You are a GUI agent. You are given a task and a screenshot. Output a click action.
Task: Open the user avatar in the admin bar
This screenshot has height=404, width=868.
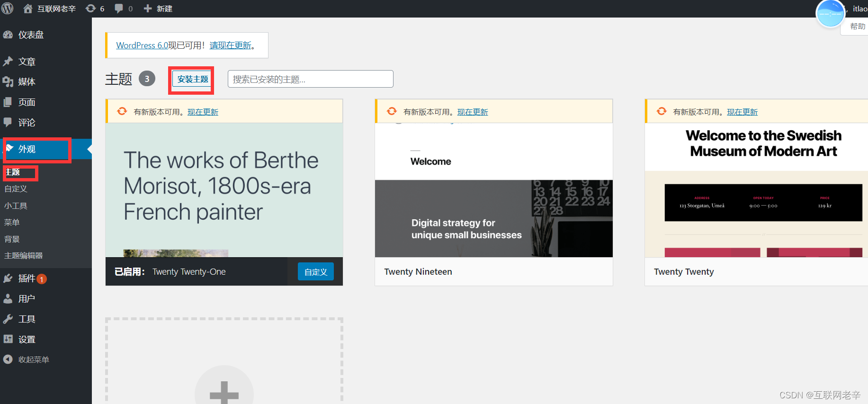tap(830, 14)
